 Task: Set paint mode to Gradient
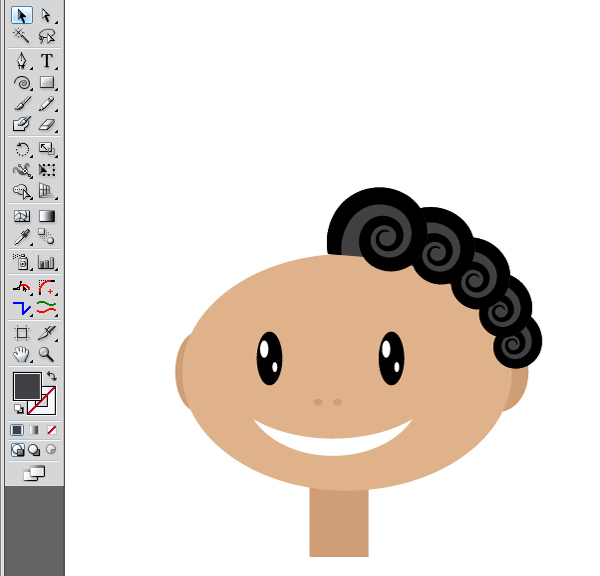(34, 430)
